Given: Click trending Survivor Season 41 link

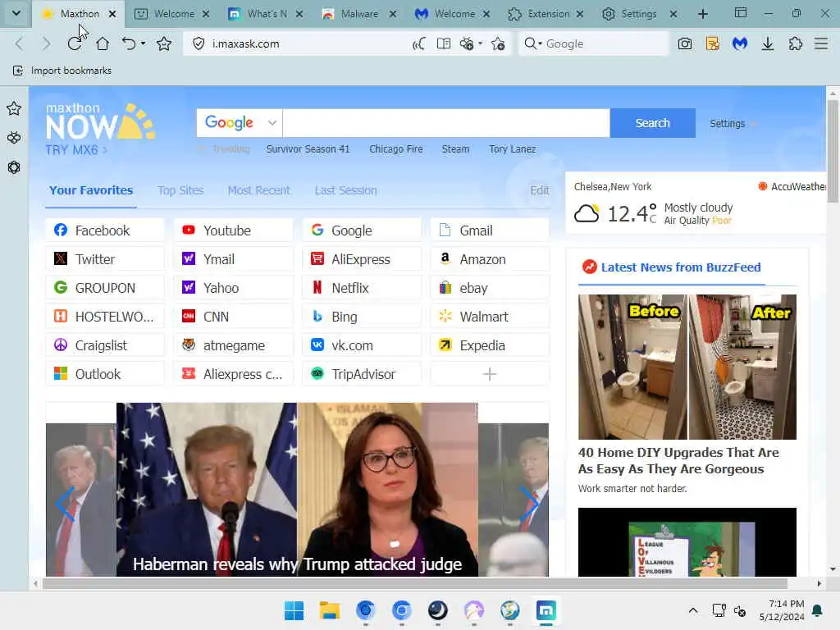Looking at the screenshot, I should 308,149.
